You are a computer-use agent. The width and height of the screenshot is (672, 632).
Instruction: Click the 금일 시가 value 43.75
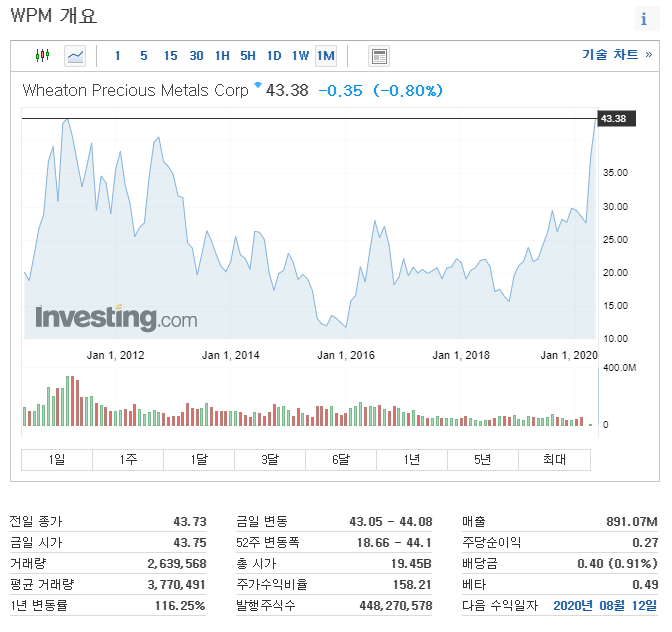click(190, 542)
